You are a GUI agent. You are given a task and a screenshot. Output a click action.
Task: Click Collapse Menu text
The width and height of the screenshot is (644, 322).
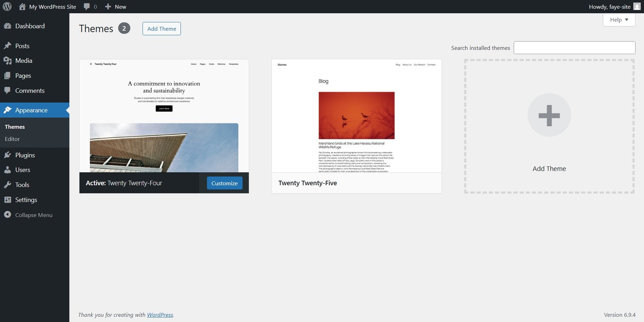click(x=34, y=215)
